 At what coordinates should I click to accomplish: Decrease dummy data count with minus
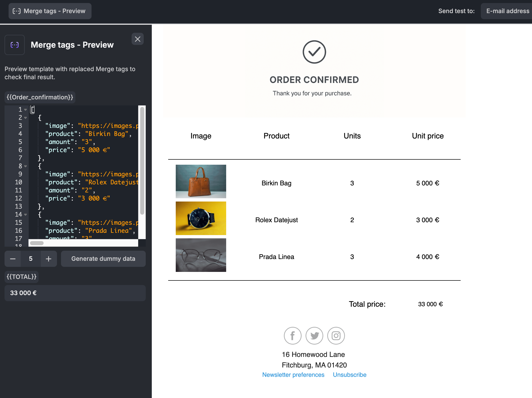click(x=13, y=259)
